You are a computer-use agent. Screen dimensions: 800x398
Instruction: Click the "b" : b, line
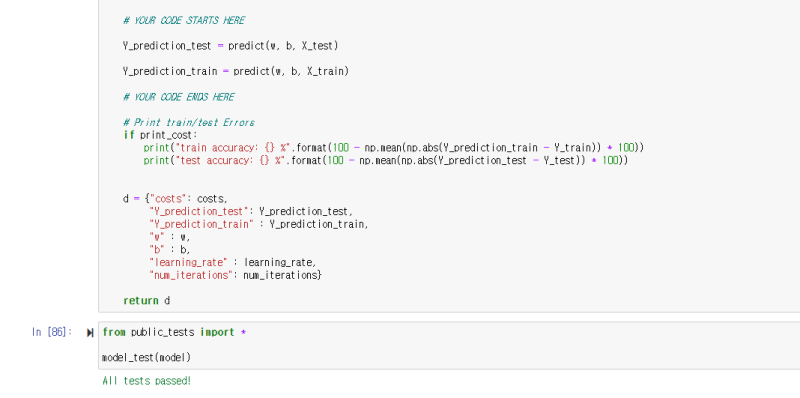point(170,250)
